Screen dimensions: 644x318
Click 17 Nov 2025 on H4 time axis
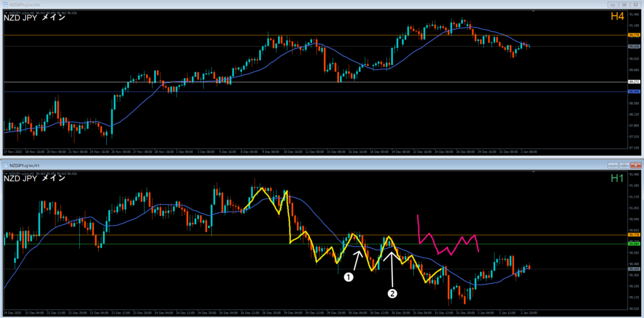[11, 152]
